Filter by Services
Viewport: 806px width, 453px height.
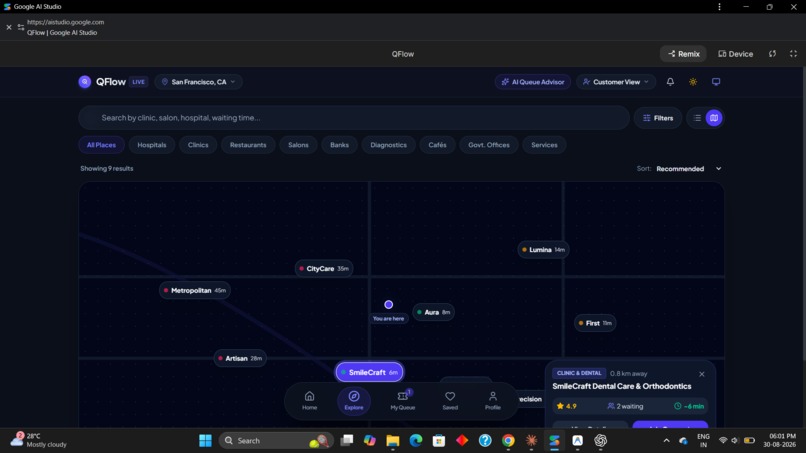pos(544,145)
